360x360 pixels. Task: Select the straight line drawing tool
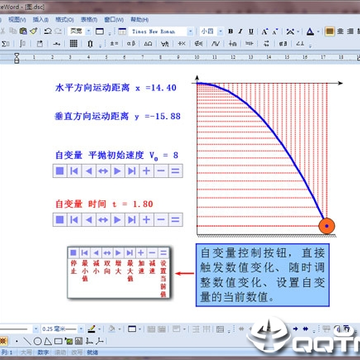click(x=28, y=341)
